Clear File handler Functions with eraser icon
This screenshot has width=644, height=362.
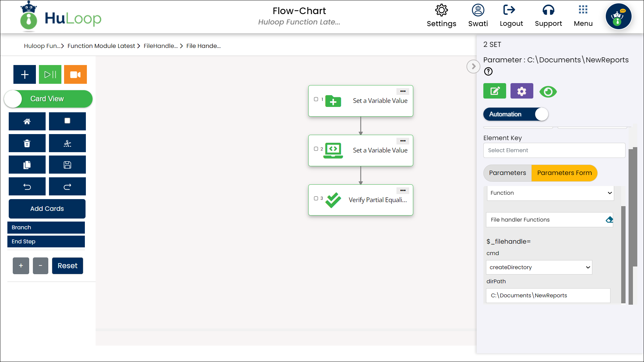(x=609, y=220)
